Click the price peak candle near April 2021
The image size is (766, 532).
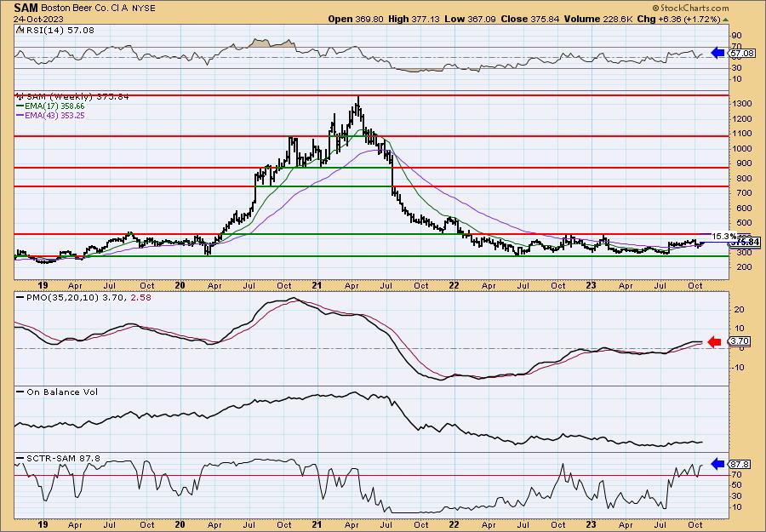click(358, 105)
